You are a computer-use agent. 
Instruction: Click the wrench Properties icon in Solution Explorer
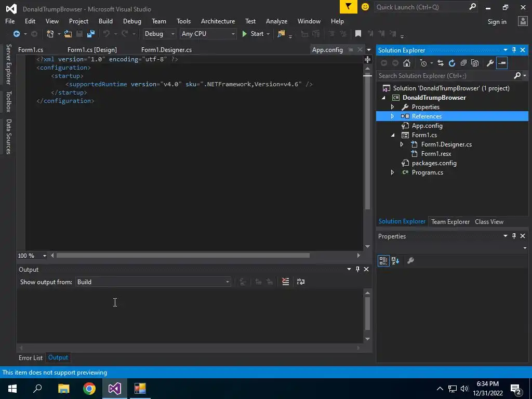490,63
